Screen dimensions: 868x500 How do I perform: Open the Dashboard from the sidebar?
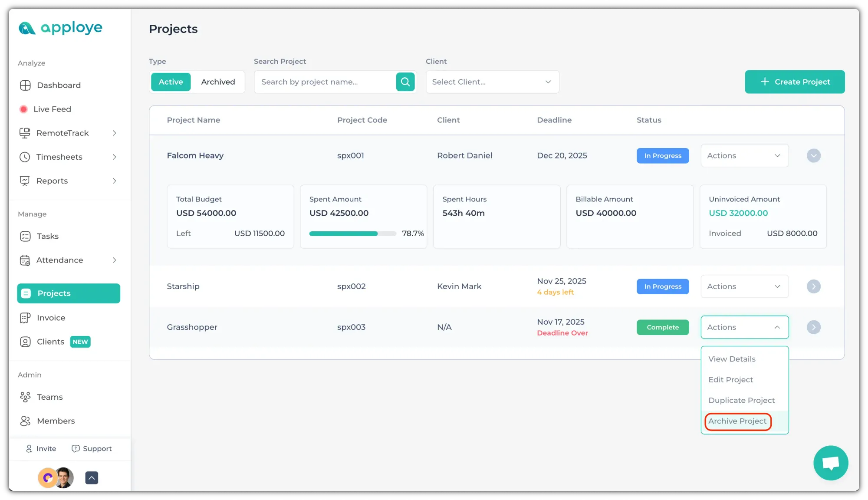point(59,86)
